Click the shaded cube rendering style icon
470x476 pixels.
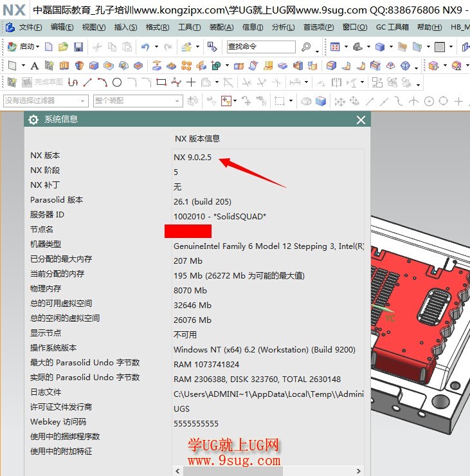point(380,47)
